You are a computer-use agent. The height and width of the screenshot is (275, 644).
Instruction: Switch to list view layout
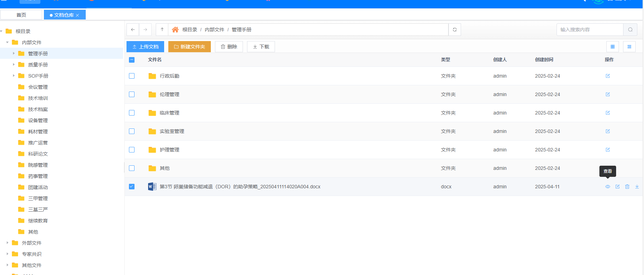click(x=629, y=47)
